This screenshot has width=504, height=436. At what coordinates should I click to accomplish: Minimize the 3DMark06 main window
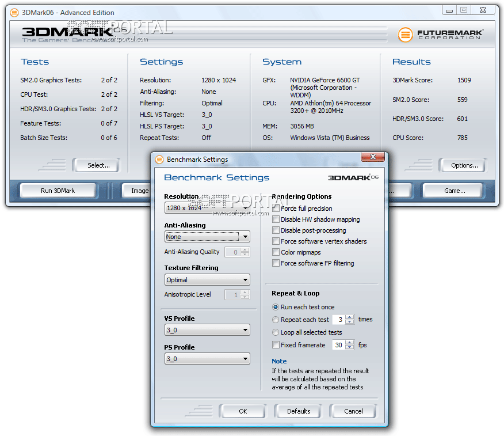click(x=449, y=10)
